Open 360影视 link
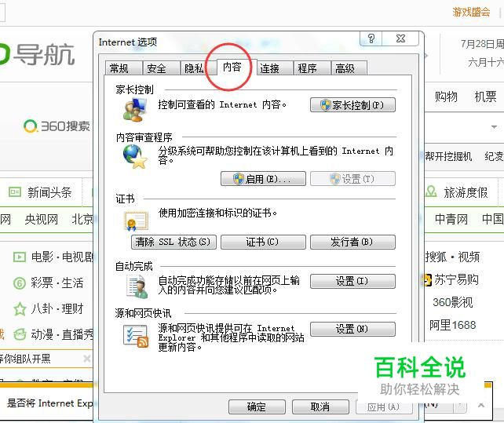Screen dimensions: 504x423 tap(452, 302)
